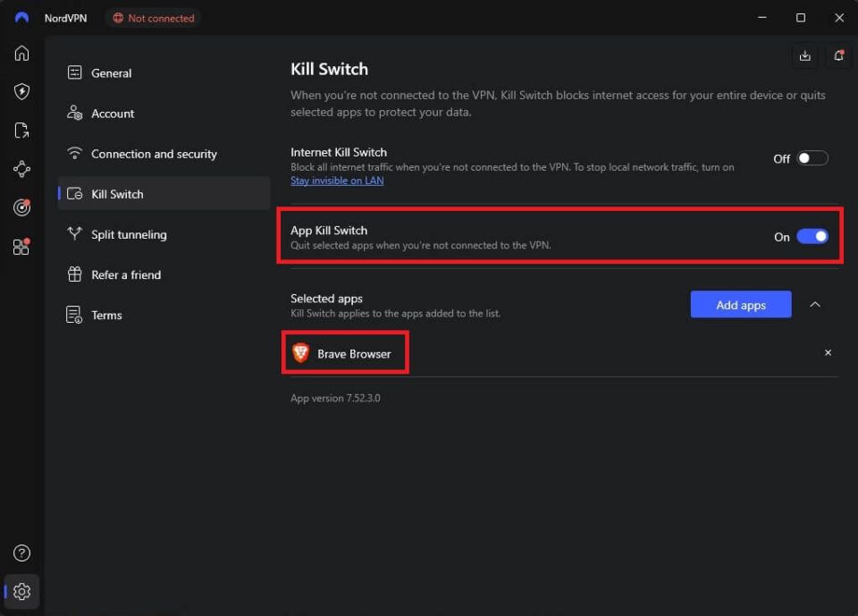Open Connection and security section
This screenshot has width=858, height=616.
(164, 154)
